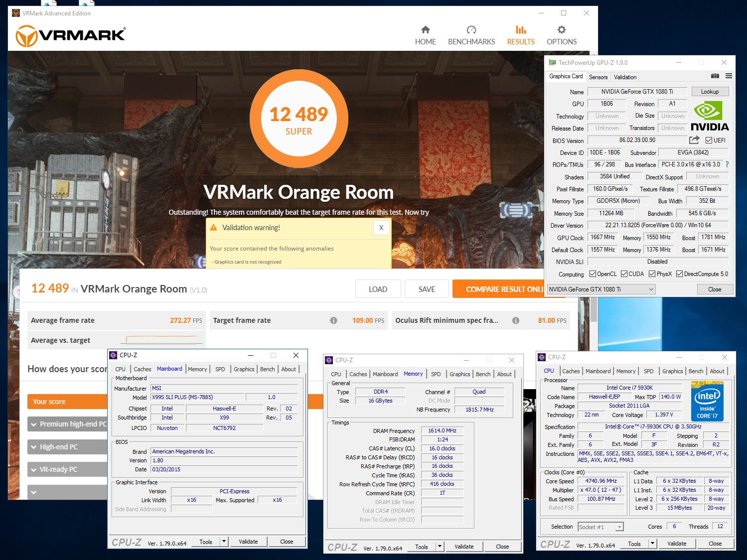Open the About tab in Mainboard CPU-Z
The width and height of the screenshot is (747, 560).
(289, 369)
